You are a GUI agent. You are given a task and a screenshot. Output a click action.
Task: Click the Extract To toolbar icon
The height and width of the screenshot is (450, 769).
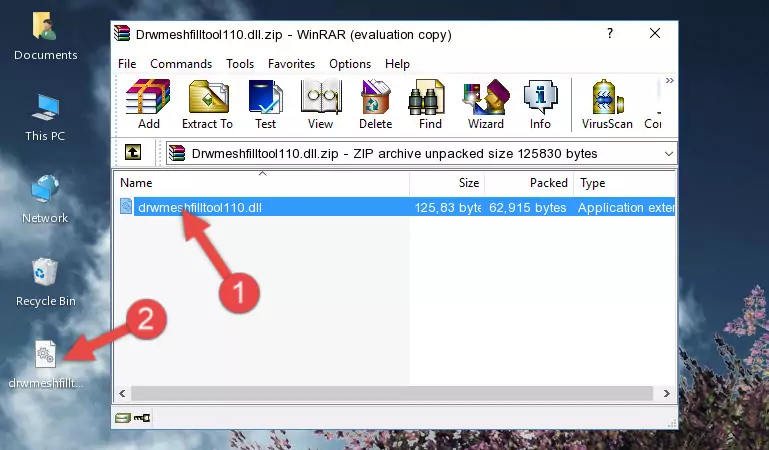207,104
